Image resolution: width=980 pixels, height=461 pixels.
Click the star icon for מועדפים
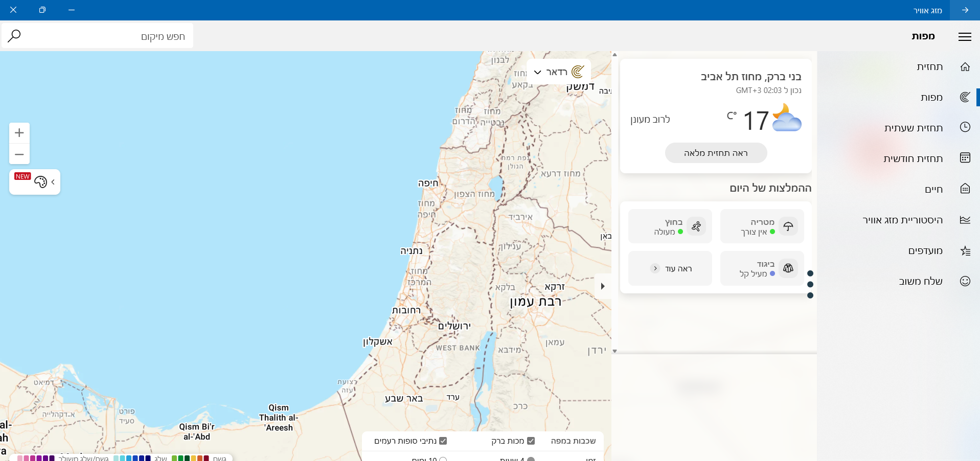[965, 250]
